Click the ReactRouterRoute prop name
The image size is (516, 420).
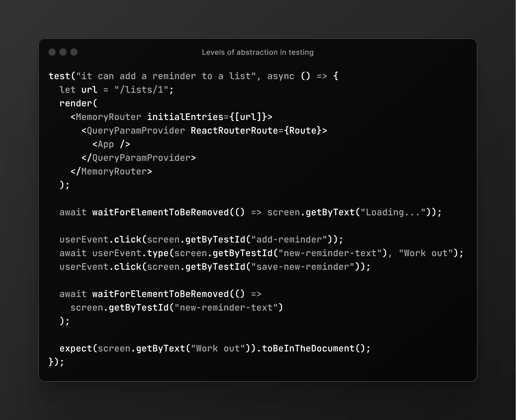tap(234, 131)
